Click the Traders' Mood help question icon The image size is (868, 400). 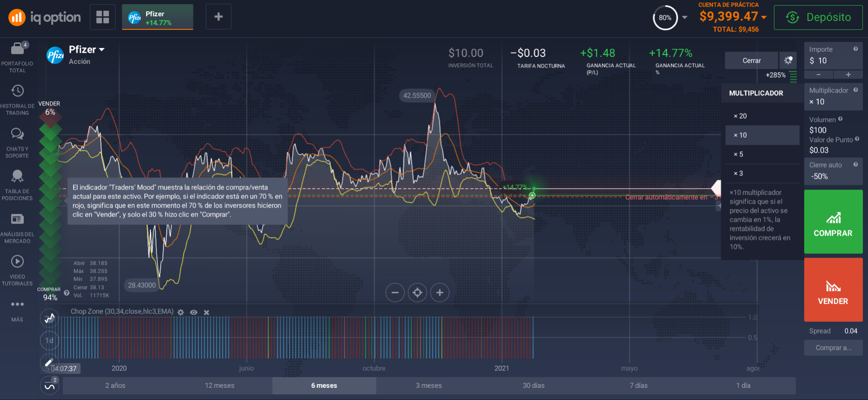click(x=67, y=293)
